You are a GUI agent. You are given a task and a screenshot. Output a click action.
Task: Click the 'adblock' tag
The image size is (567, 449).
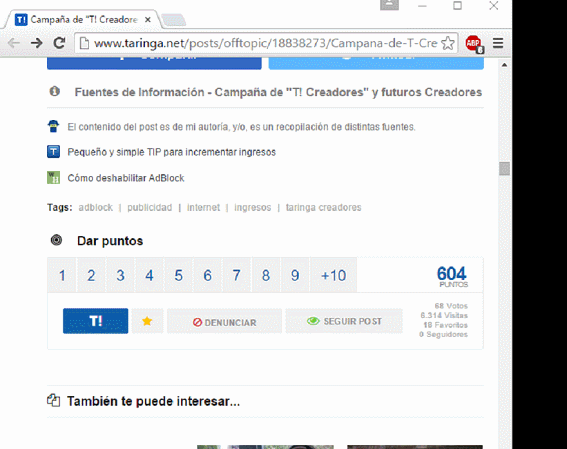coord(95,208)
